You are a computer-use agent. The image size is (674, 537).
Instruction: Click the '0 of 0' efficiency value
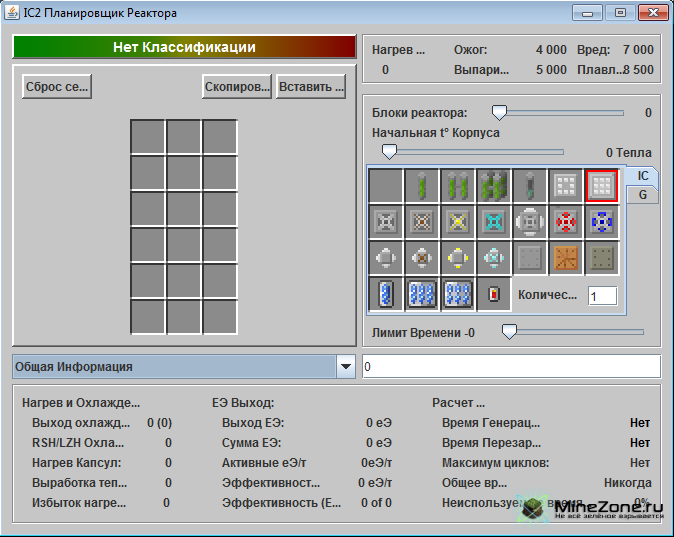coord(376,503)
